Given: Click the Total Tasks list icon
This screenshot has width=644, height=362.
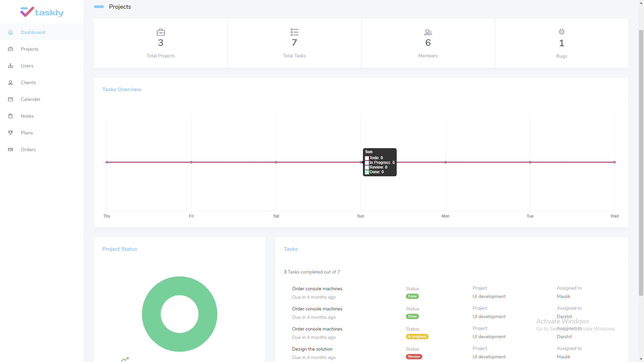Looking at the screenshot, I should [294, 32].
